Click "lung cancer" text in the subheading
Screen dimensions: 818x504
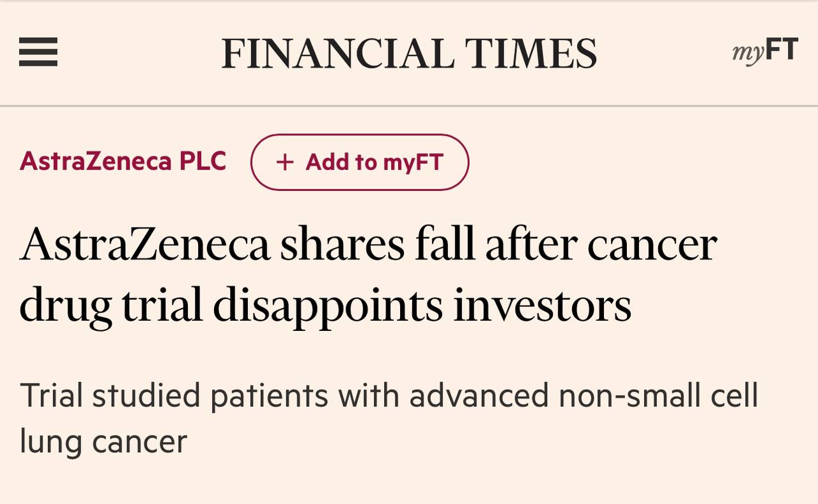[104, 442]
